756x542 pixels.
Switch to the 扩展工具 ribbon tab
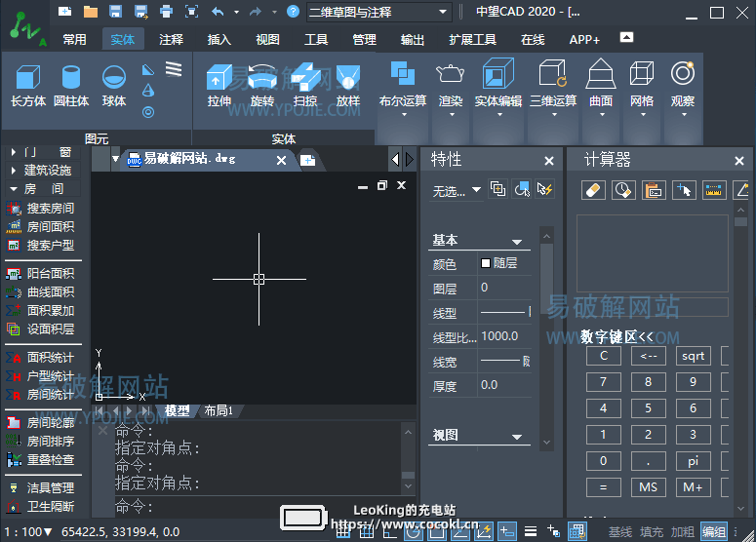(x=472, y=40)
